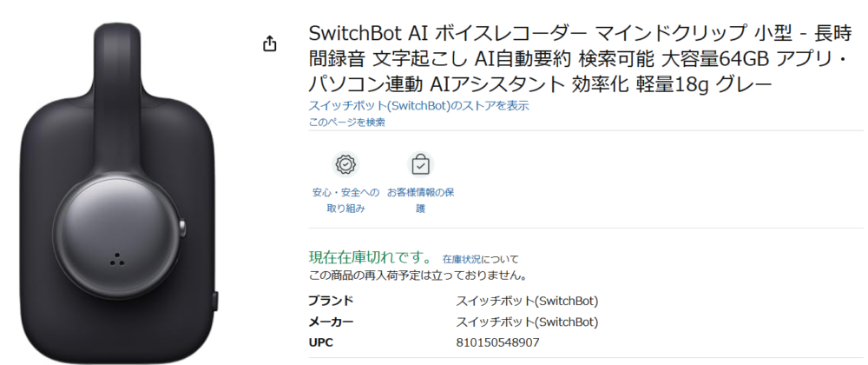Click the shield checkmark safety icon

coord(346,163)
